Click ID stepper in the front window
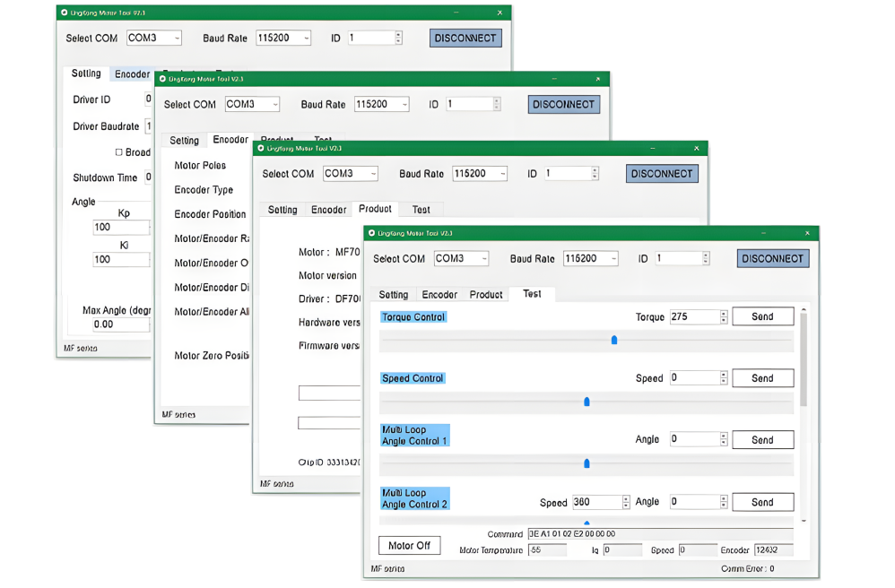The height and width of the screenshot is (588, 895). pos(706,258)
